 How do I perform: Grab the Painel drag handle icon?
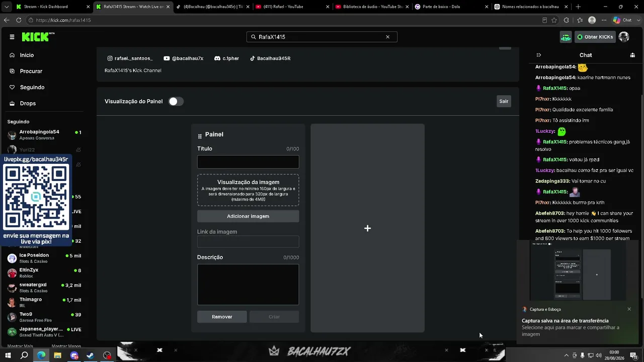click(200, 136)
